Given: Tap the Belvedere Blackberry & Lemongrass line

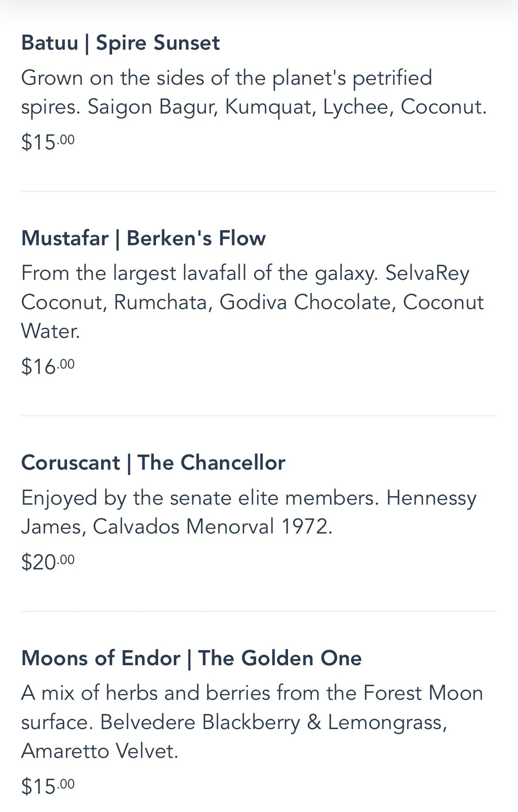Looking at the screenshot, I should (x=274, y=722).
